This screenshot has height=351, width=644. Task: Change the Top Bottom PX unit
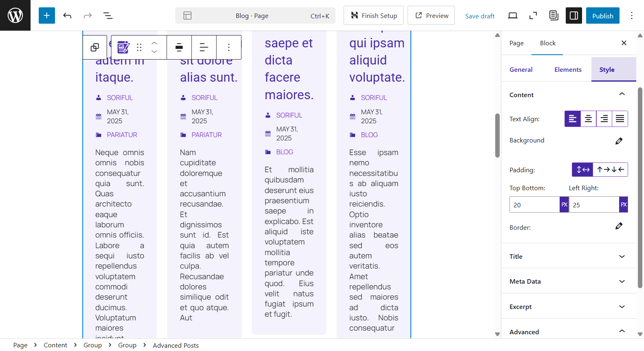point(564,204)
